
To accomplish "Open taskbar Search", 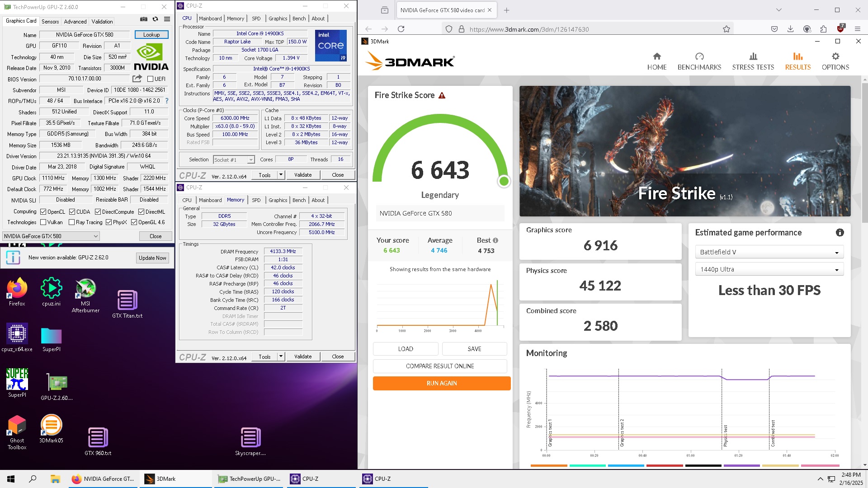I will pos(33,479).
